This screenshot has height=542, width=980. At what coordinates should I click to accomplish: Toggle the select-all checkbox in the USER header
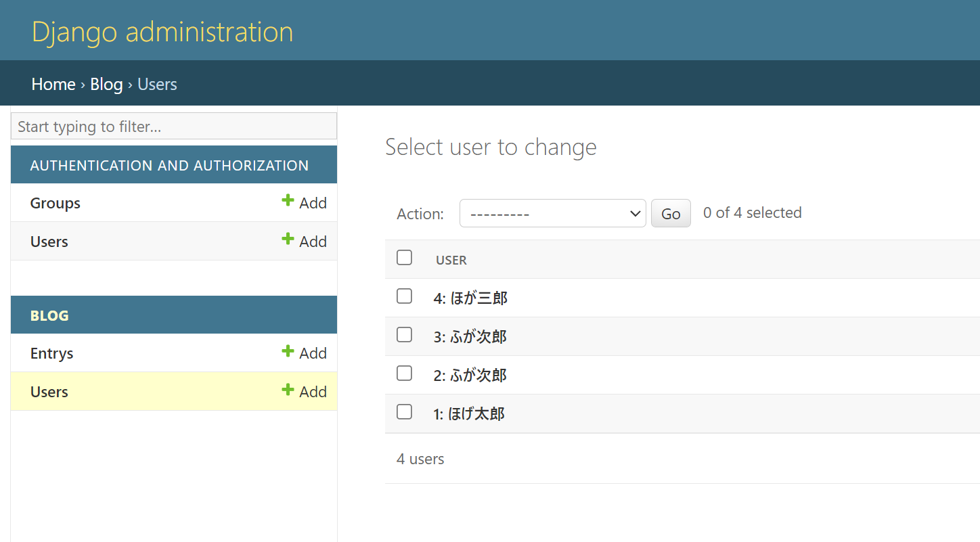click(x=404, y=257)
